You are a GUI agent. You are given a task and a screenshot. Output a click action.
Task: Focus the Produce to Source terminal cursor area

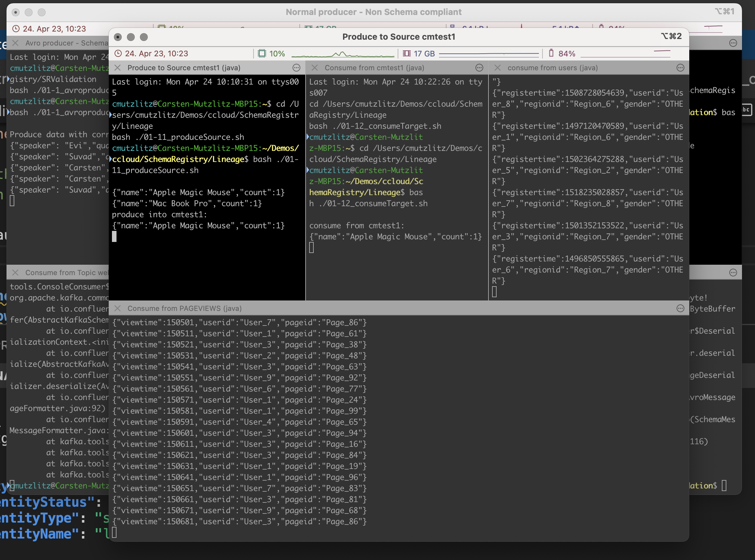point(114,237)
